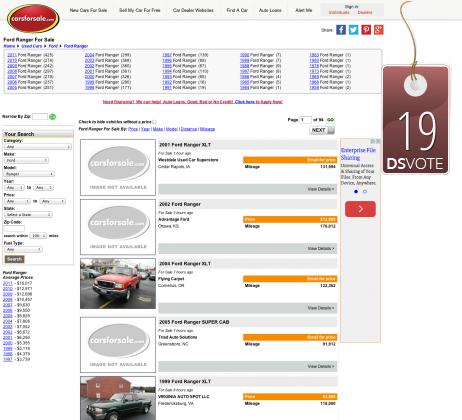Open the 2005 Ford Ranger SUPER CAB title
462x420 pixels.
[194, 322]
